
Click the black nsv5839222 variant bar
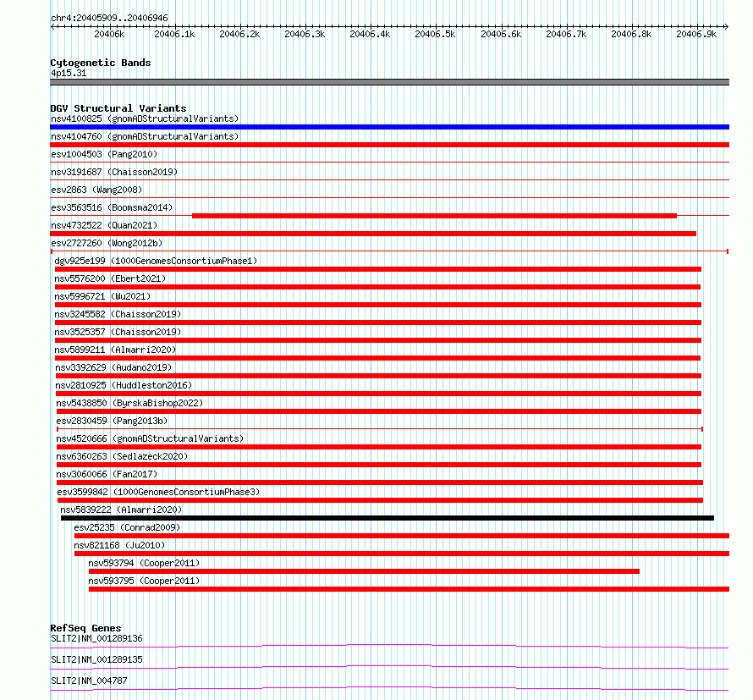pyautogui.click(x=387, y=518)
